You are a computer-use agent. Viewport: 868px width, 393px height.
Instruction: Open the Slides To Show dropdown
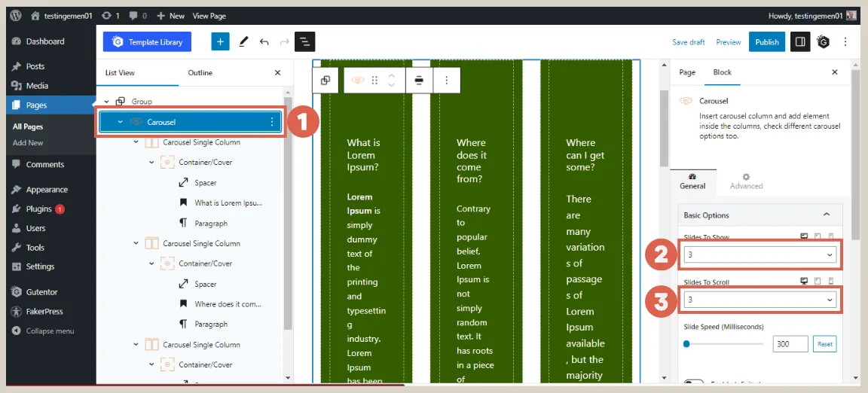pos(759,255)
